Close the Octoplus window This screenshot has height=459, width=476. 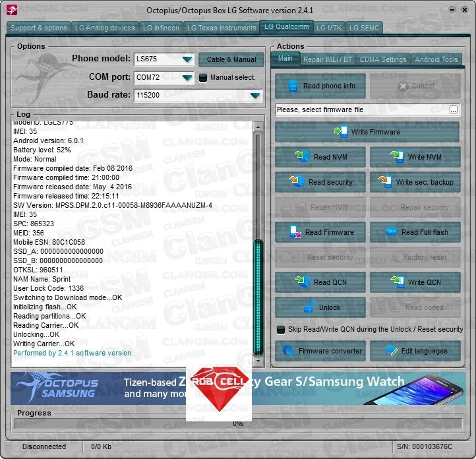pos(465,10)
